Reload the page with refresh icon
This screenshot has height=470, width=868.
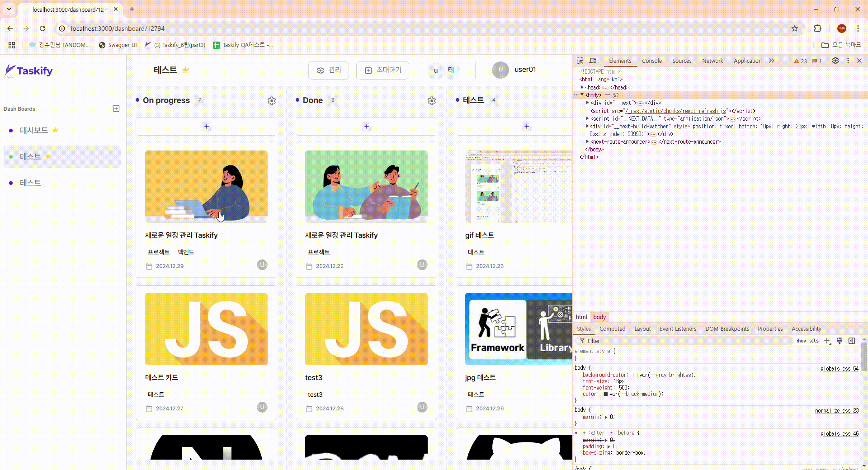click(x=42, y=28)
